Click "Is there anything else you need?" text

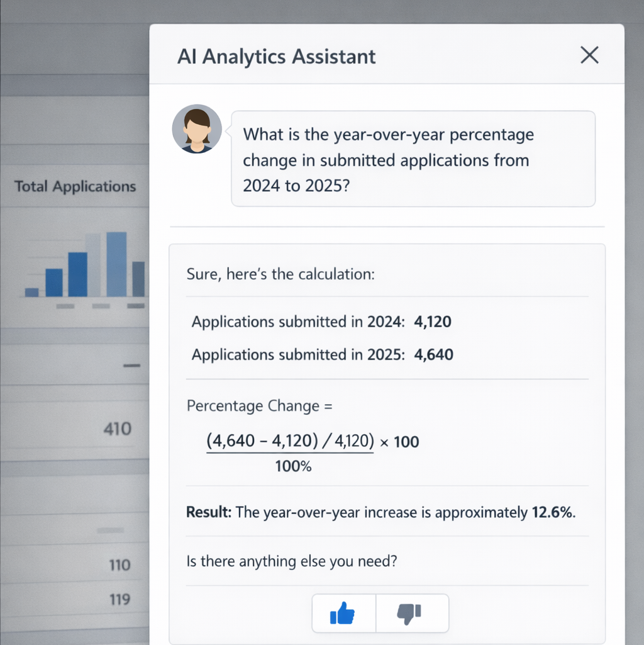[292, 561]
